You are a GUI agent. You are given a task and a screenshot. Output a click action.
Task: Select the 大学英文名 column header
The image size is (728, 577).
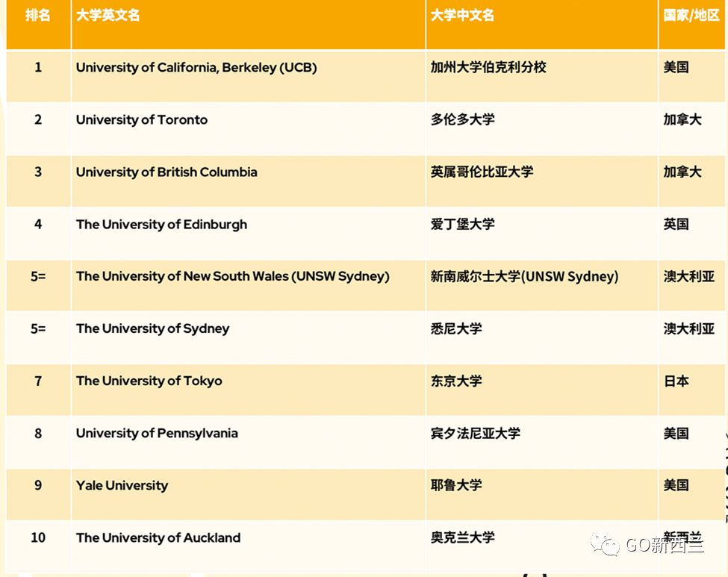(x=105, y=15)
